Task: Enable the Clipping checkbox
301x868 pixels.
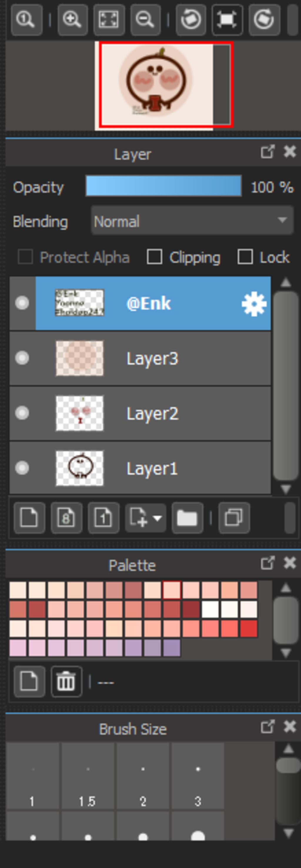Action: pos(154,257)
